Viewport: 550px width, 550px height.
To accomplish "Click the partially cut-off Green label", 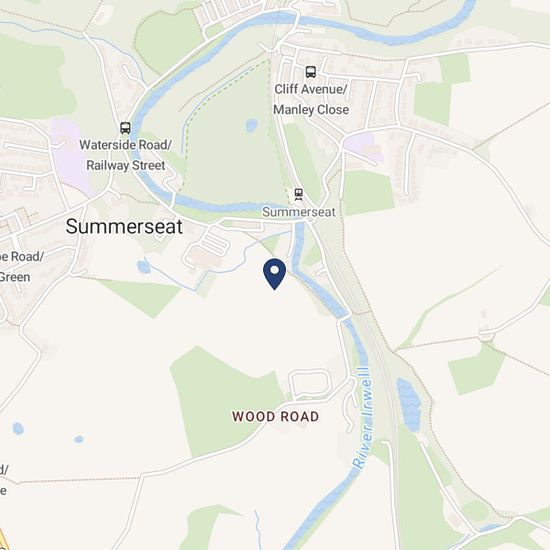I will point(15,277).
